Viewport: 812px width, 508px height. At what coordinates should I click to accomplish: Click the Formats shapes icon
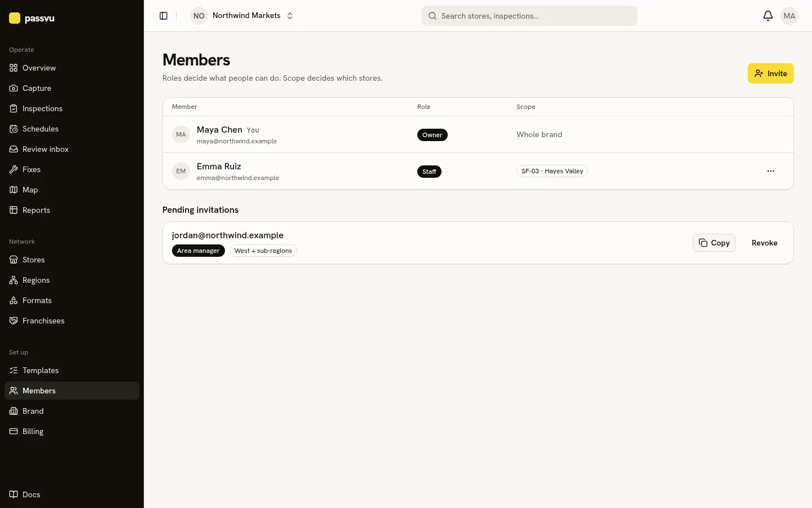[x=14, y=300]
